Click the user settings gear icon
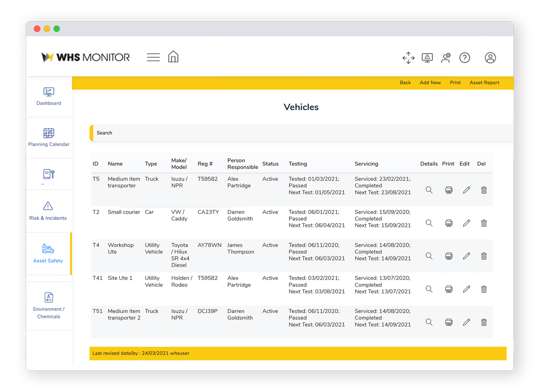541x392 pixels. (446, 58)
